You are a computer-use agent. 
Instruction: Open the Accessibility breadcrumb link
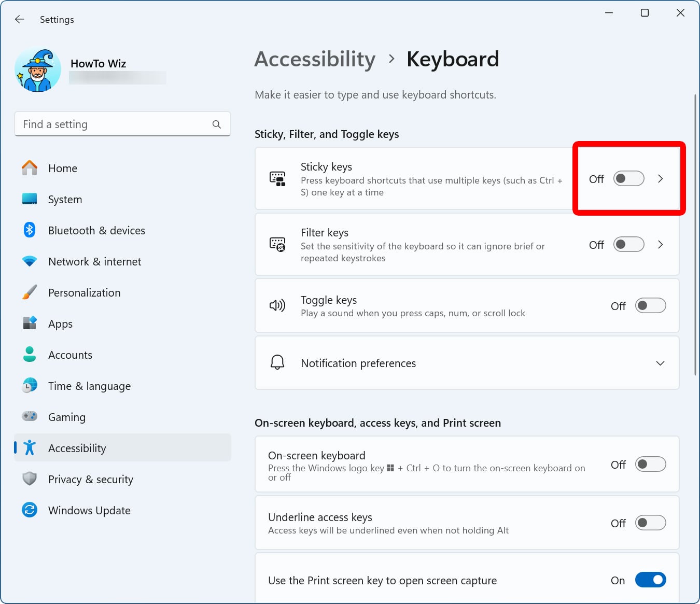(x=314, y=59)
